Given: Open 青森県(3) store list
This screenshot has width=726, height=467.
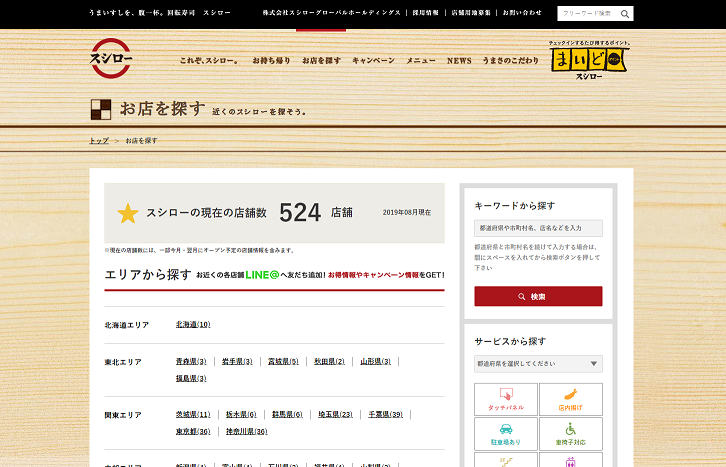Looking at the screenshot, I should click(x=191, y=361).
